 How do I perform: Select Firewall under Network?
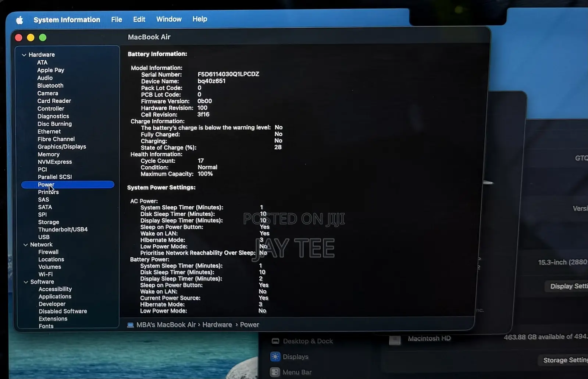click(48, 252)
